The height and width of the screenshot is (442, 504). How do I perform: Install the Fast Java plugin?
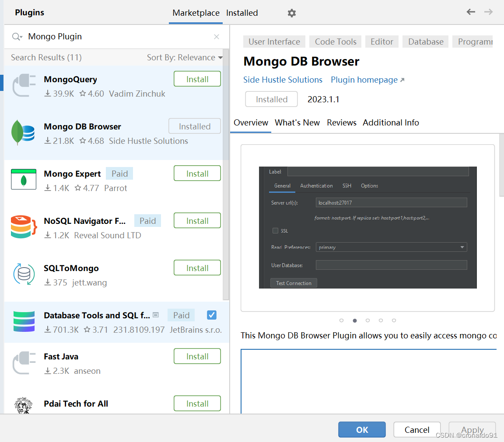click(x=197, y=356)
